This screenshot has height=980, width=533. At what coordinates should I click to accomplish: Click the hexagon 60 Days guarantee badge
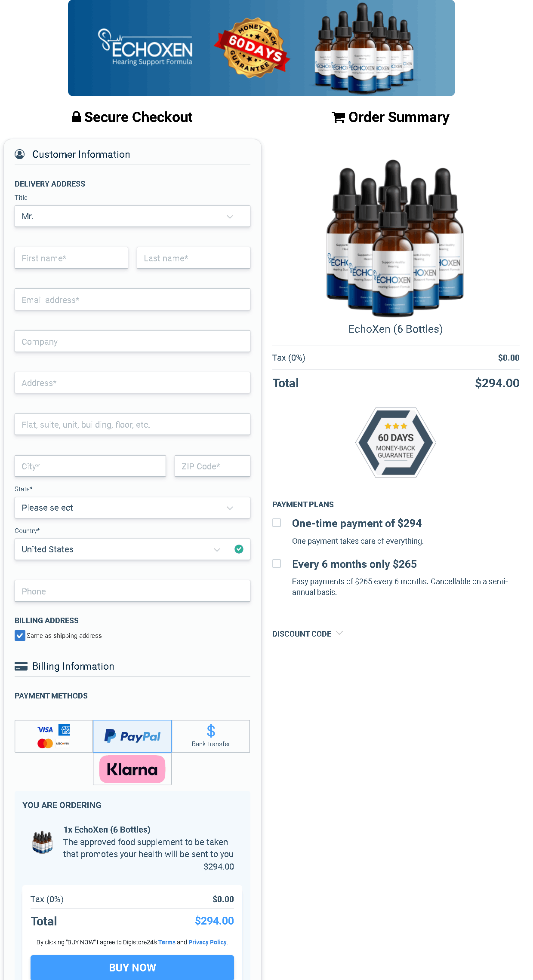click(x=396, y=443)
